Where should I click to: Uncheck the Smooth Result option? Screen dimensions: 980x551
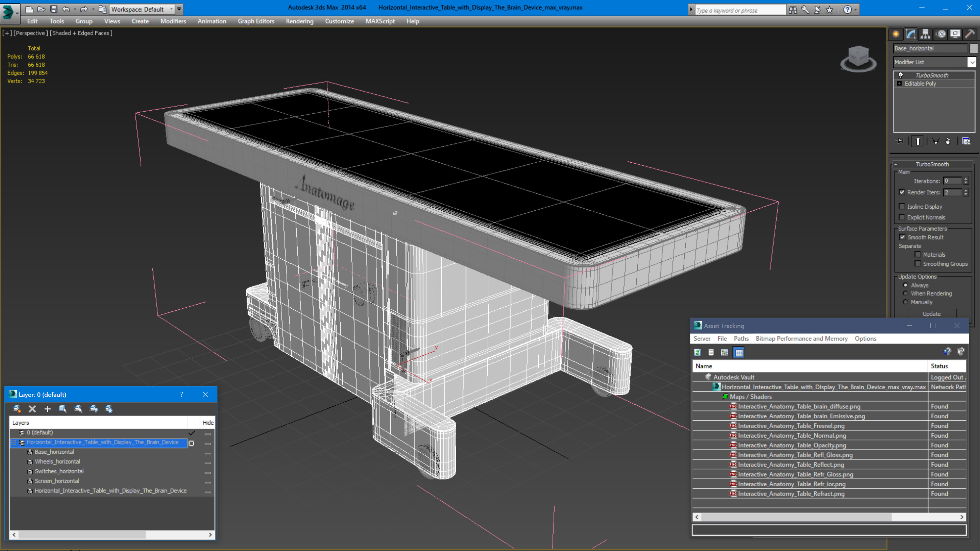coord(902,237)
